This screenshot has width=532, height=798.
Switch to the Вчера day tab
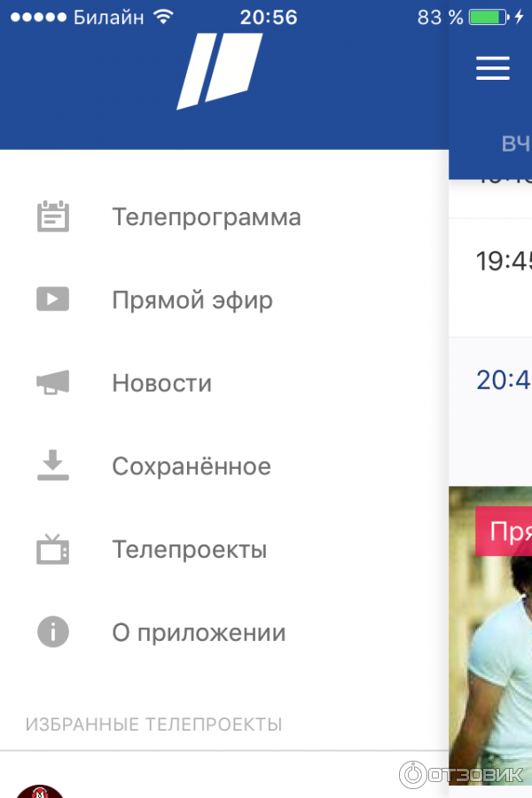pos(514,145)
